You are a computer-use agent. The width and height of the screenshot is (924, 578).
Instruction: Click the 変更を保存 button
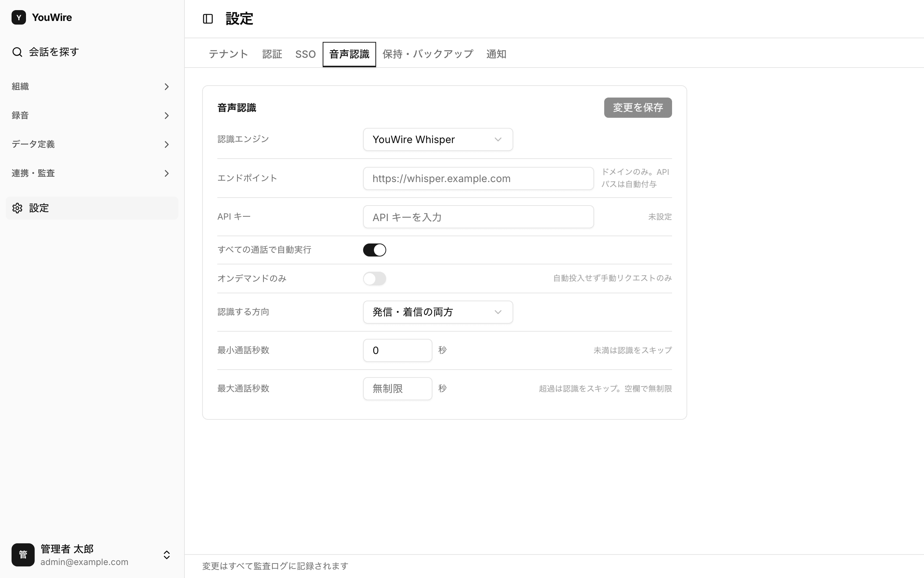(x=638, y=108)
